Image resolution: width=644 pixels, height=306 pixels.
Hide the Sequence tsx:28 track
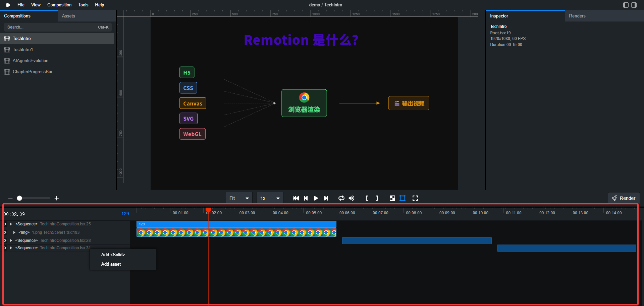(5, 241)
